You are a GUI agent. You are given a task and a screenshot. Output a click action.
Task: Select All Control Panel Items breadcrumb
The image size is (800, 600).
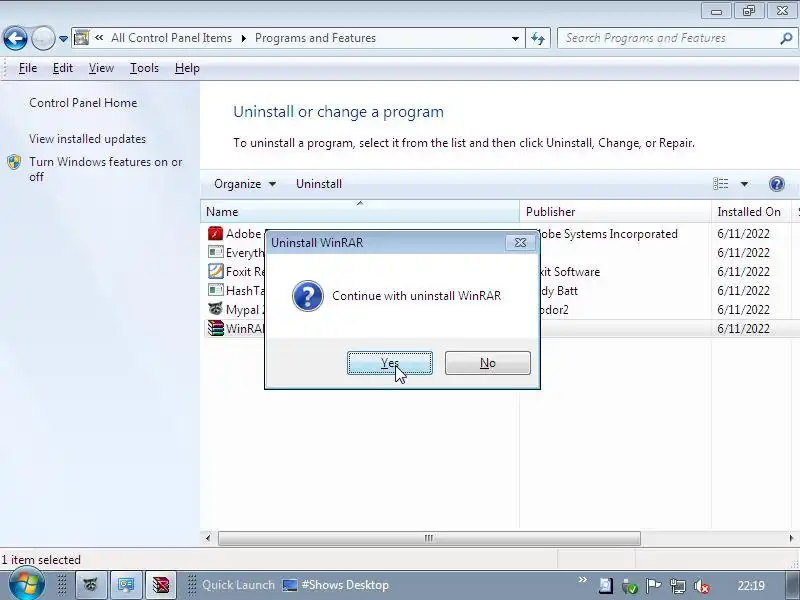click(171, 38)
